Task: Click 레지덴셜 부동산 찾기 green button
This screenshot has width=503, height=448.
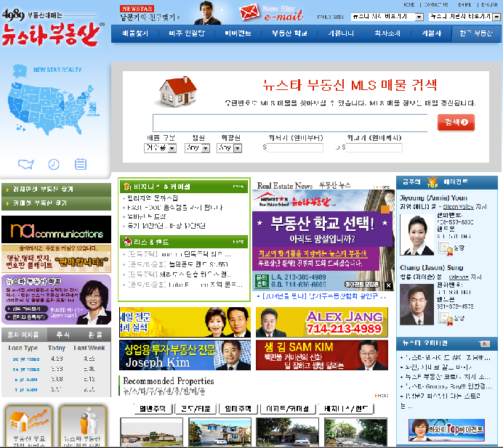Action: click(56, 190)
